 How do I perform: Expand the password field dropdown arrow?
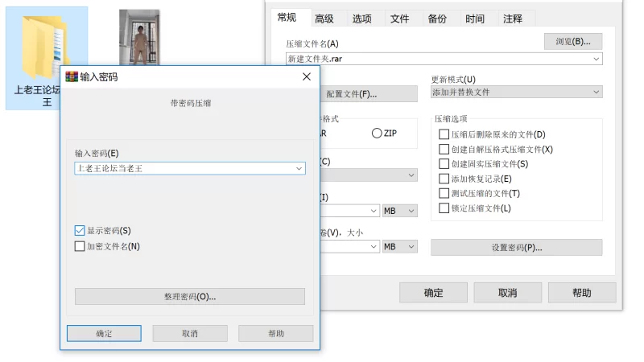(299, 169)
